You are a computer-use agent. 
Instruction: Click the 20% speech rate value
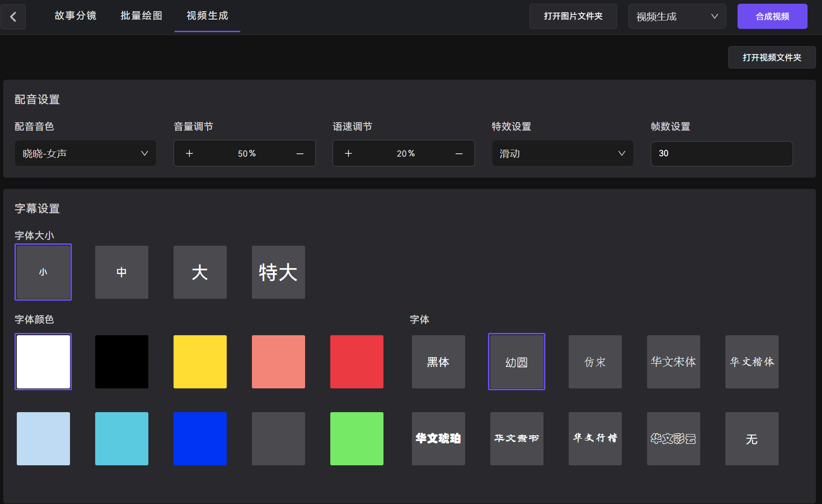[406, 153]
